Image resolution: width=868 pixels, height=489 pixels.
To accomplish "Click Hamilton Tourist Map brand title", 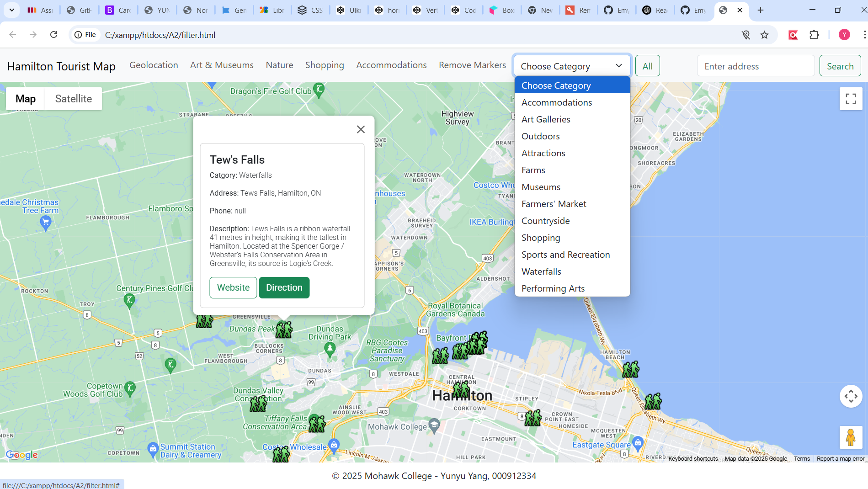I will tap(61, 66).
